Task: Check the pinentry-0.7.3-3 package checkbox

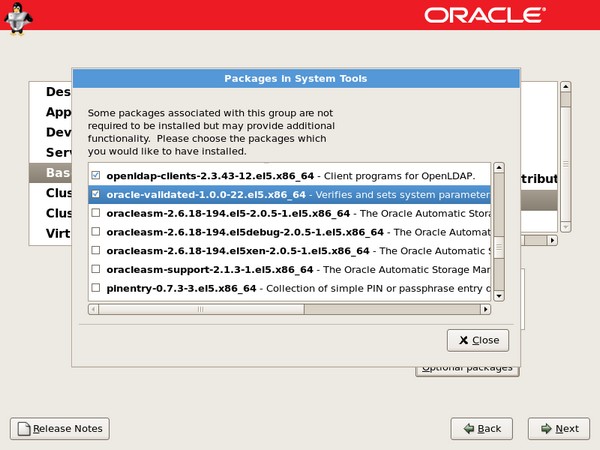Action: [x=96, y=288]
